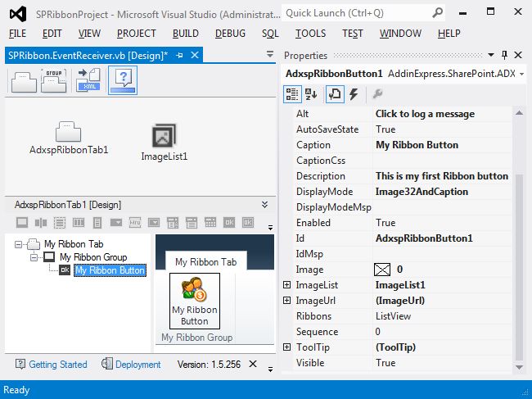The image size is (532, 399).
Task: Collapse the AdxspRibbonTab1 designer with double chevron
Action: click(265, 205)
